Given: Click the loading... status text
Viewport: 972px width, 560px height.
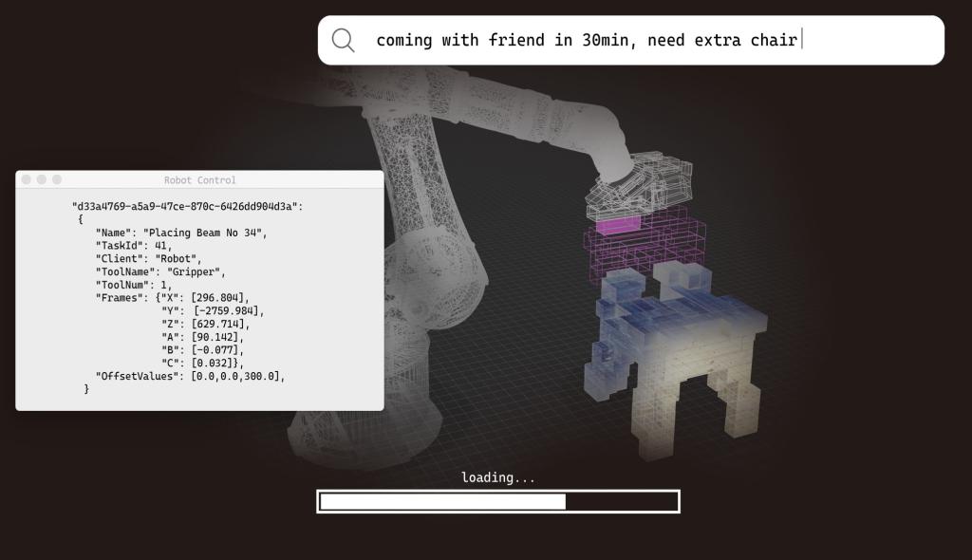Looking at the screenshot, I should (497, 477).
